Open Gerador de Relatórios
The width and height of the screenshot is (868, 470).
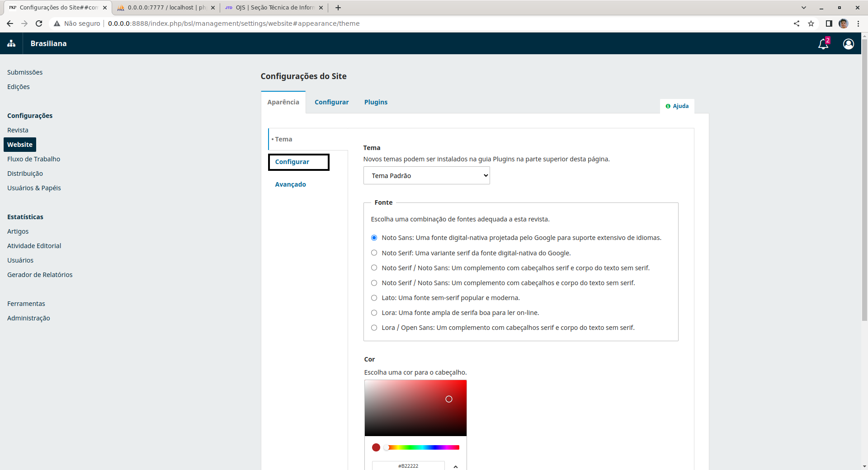coord(40,275)
